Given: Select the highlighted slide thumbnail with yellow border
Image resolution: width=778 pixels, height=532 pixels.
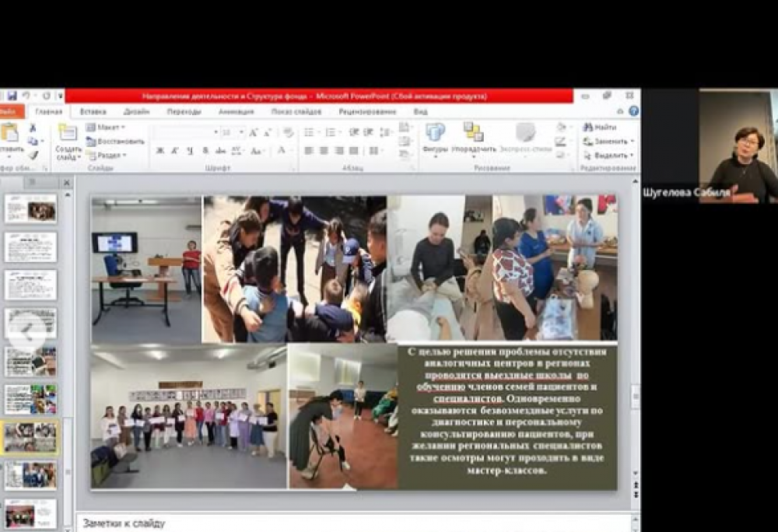Looking at the screenshot, I should point(30,437).
